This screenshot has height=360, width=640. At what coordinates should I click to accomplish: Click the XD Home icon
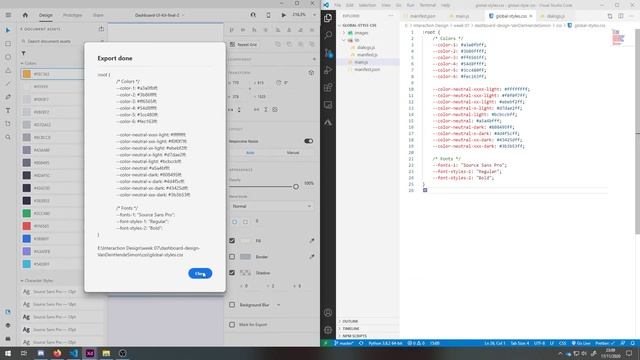pyautogui.click(x=25, y=15)
